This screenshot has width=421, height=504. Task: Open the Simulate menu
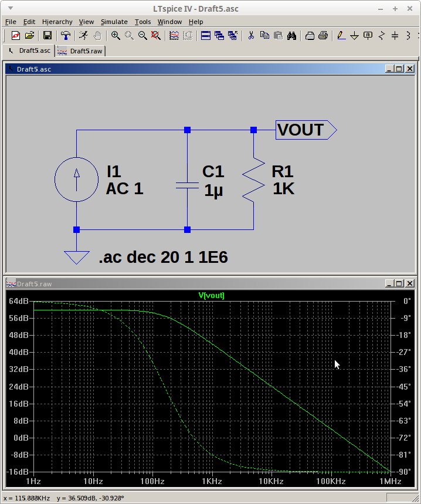(x=114, y=22)
